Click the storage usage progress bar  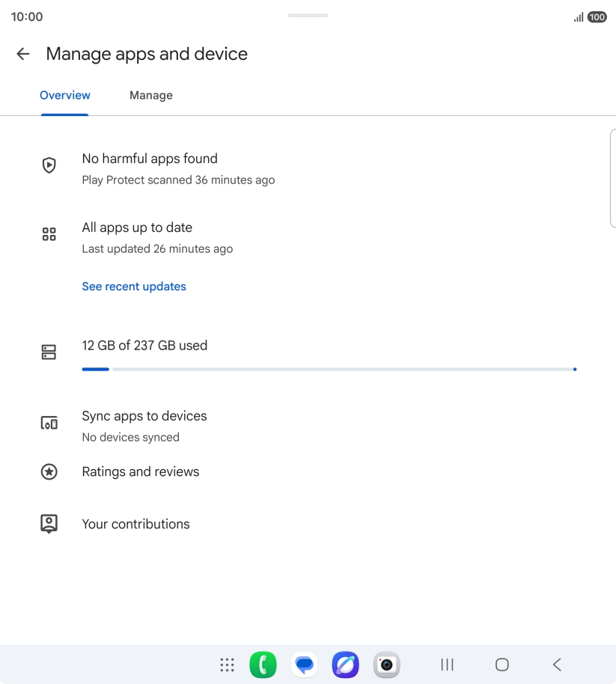point(329,369)
